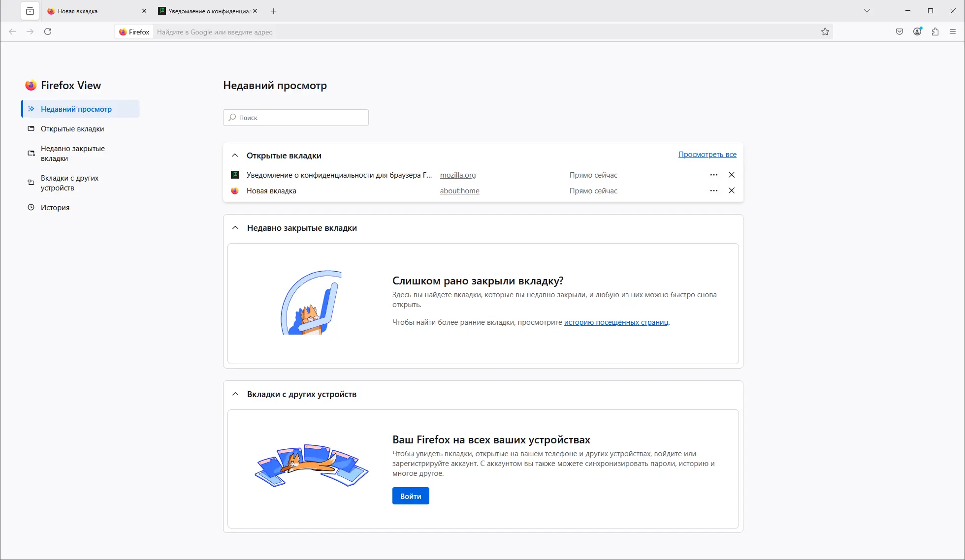
Task: Collapse the Вкладки с других устройств section
Action: (235, 394)
